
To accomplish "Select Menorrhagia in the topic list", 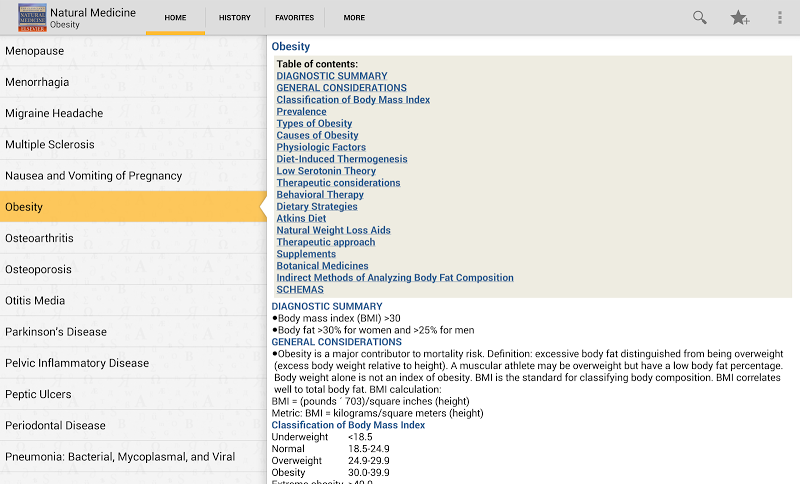I will 133,82.
